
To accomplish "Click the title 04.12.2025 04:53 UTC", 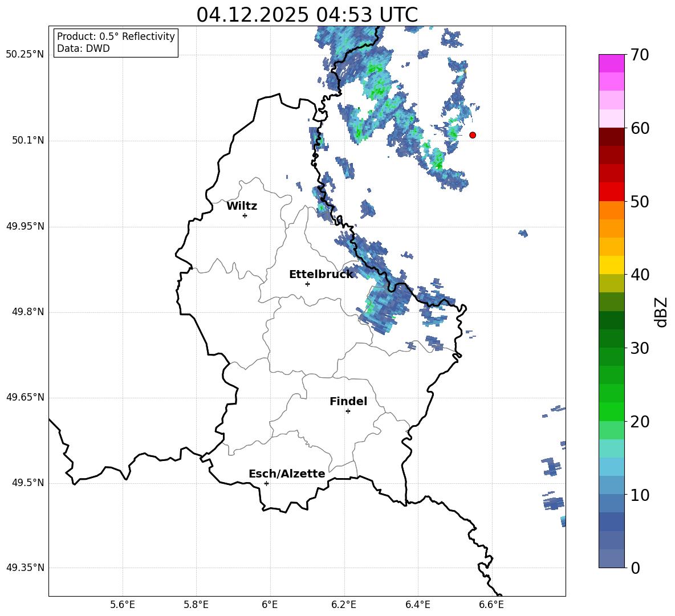I will click(x=307, y=14).
